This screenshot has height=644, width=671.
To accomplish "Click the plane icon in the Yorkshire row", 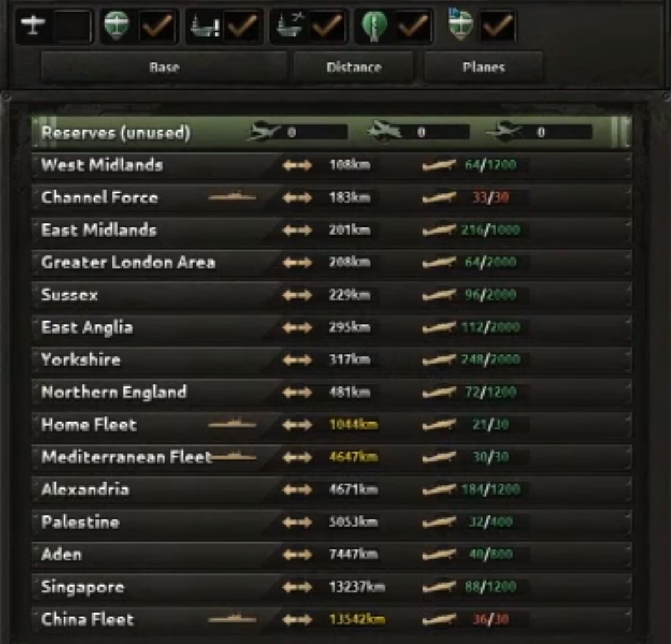I will click(439, 359).
